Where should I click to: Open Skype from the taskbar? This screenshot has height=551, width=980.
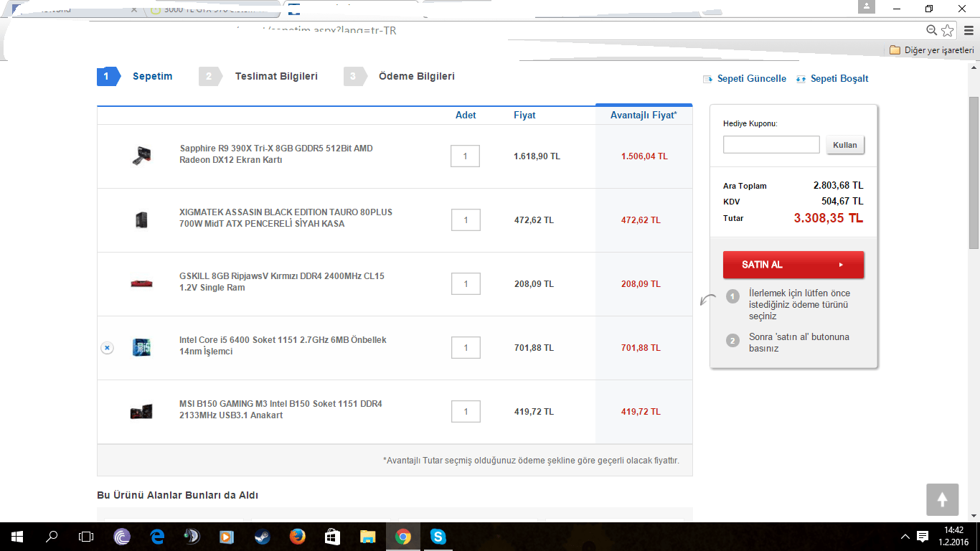tap(438, 536)
